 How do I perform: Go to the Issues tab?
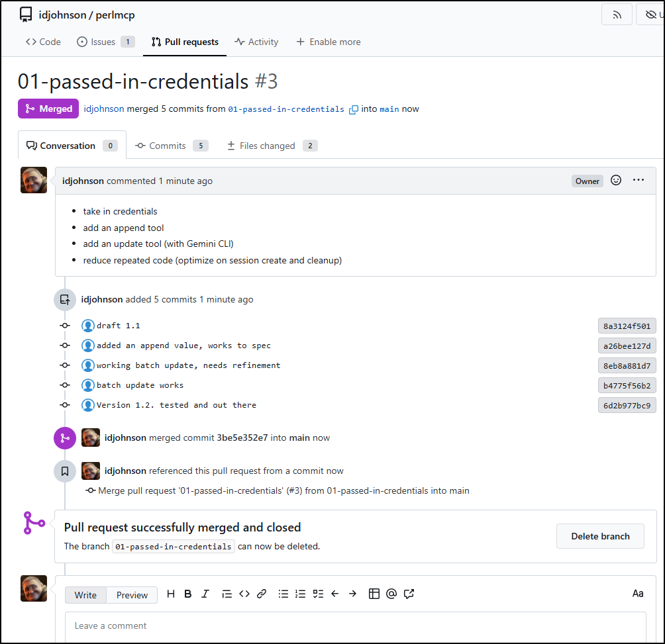click(103, 42)
